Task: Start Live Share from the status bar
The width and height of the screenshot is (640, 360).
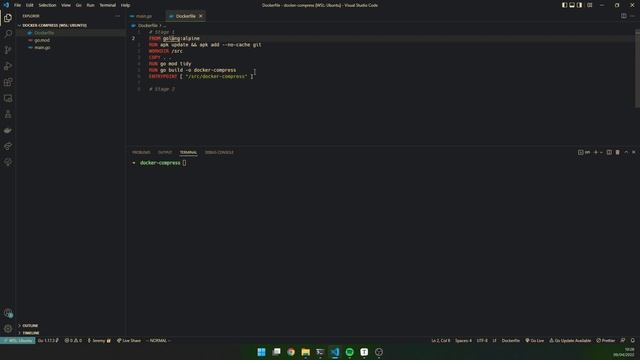Action: point(129,340)
